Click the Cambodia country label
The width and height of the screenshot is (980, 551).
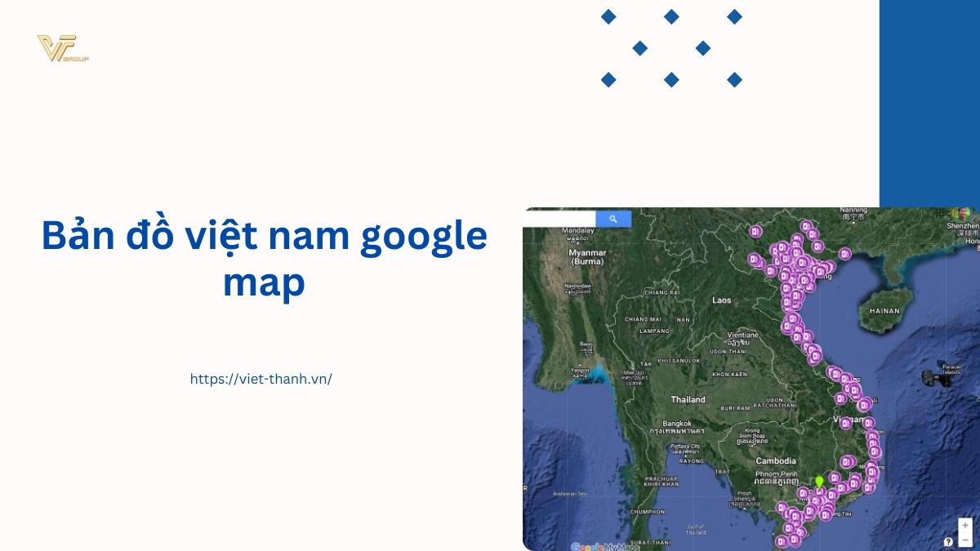point(775,461)
